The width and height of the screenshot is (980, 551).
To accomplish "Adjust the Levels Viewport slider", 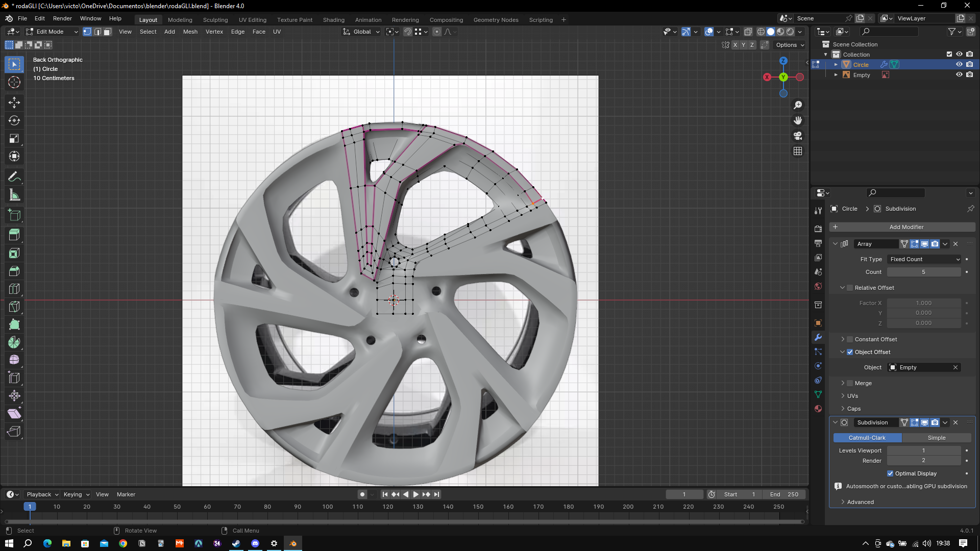I will (923, 450).
